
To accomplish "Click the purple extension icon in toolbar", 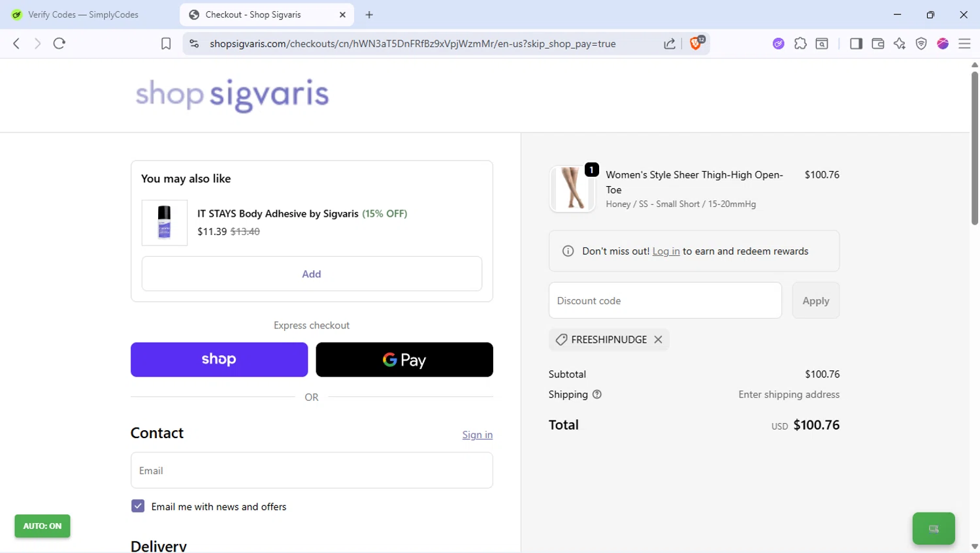I will pos(778,44).
